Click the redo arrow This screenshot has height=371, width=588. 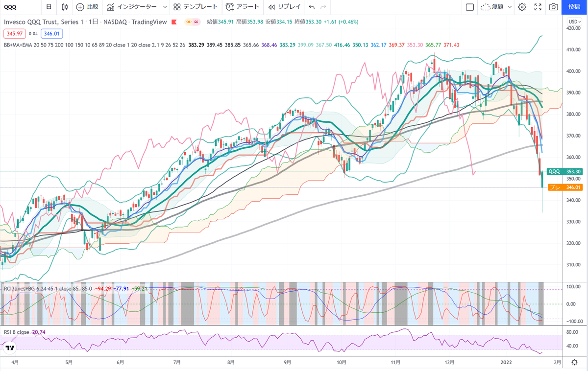[x=323, y=7]
